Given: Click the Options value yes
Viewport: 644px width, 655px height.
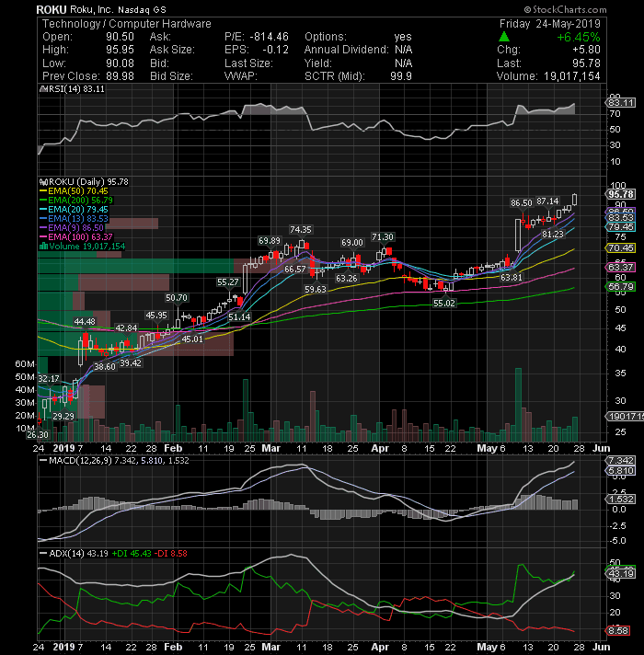Looking at the screenshot, I should pos(403,37).
